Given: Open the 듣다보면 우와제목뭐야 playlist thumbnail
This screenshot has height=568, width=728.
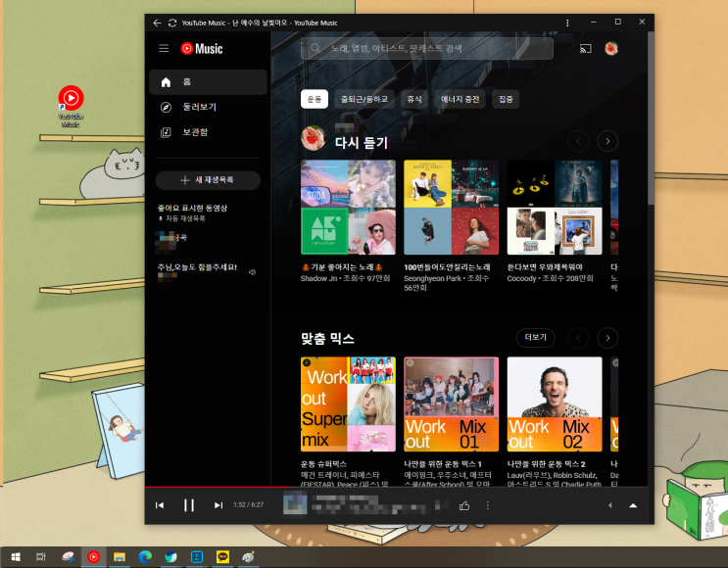Looking at the screenshot, I should click(x=555, y=208).
